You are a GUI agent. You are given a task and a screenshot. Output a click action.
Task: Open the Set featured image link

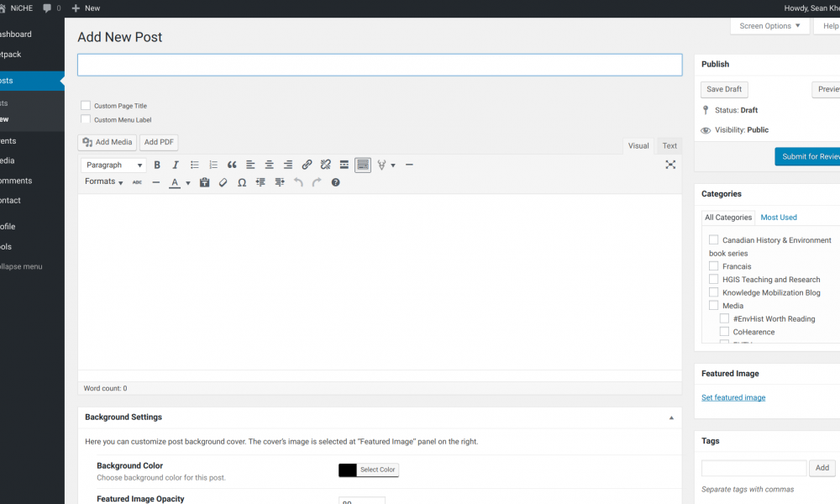click(733, 397)
